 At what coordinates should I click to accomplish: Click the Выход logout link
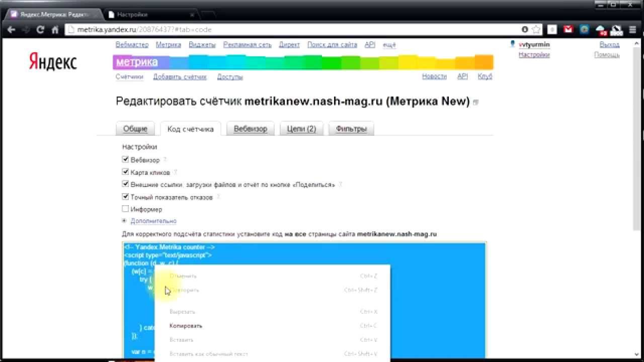pos(610,45)
